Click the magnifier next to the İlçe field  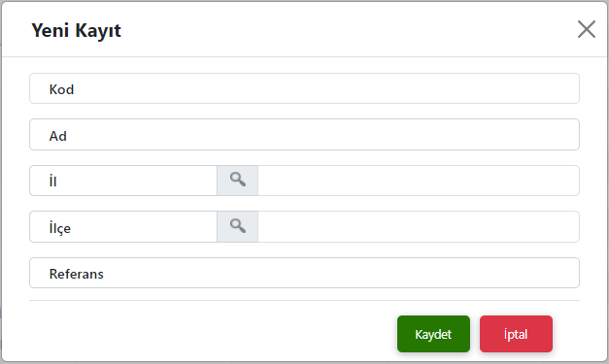[237, 226]
